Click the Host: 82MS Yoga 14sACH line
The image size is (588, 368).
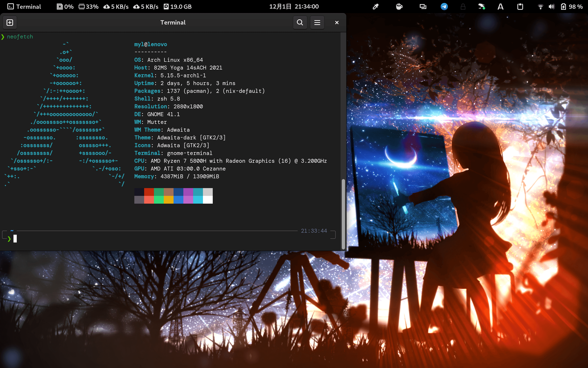point(178,68)
